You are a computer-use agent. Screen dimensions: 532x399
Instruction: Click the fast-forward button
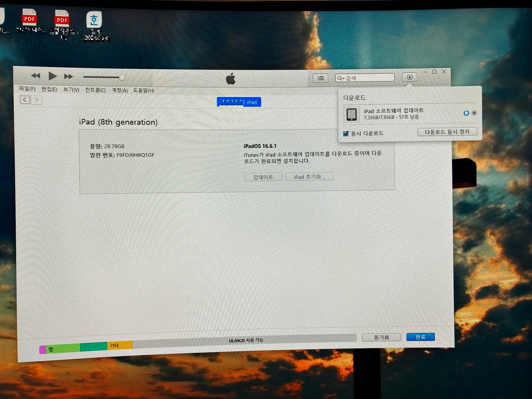pos(68,76)
